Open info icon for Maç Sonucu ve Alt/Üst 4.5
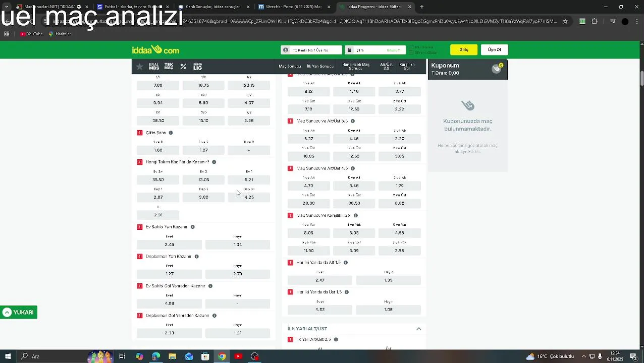644x363 pixels. pos(352,168)
